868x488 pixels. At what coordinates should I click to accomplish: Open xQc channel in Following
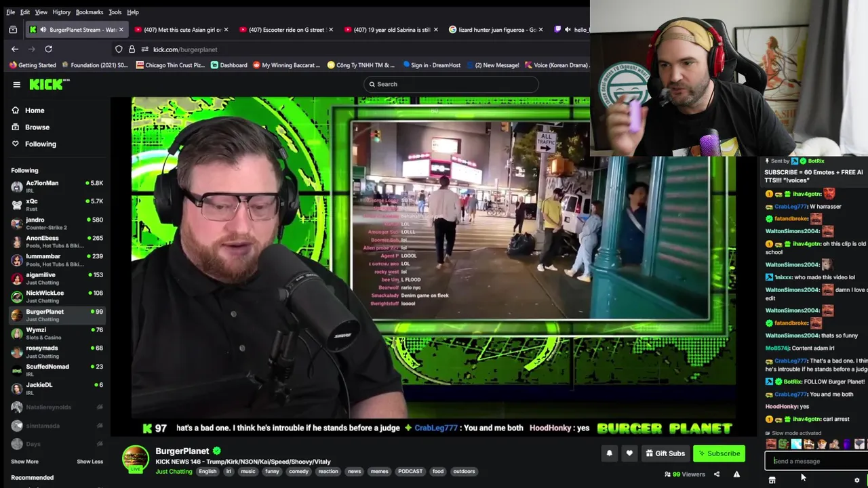pyautogui.click(x=57, y=205)
